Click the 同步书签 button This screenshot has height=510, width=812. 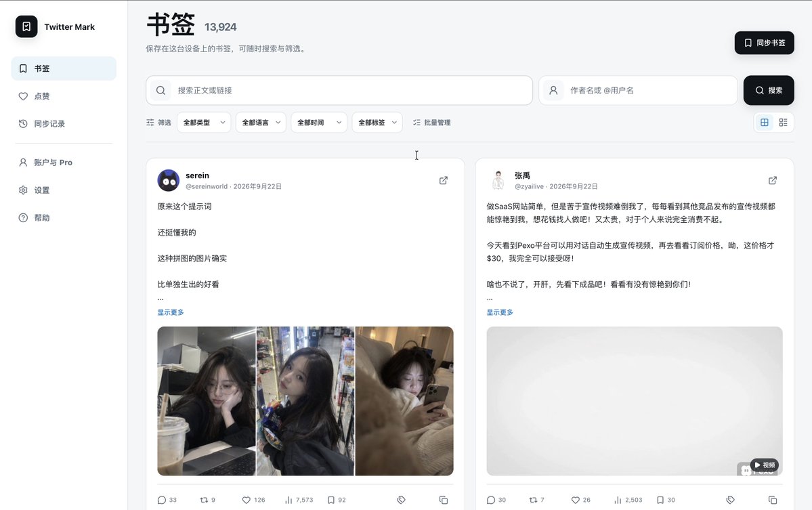[765, 43]
